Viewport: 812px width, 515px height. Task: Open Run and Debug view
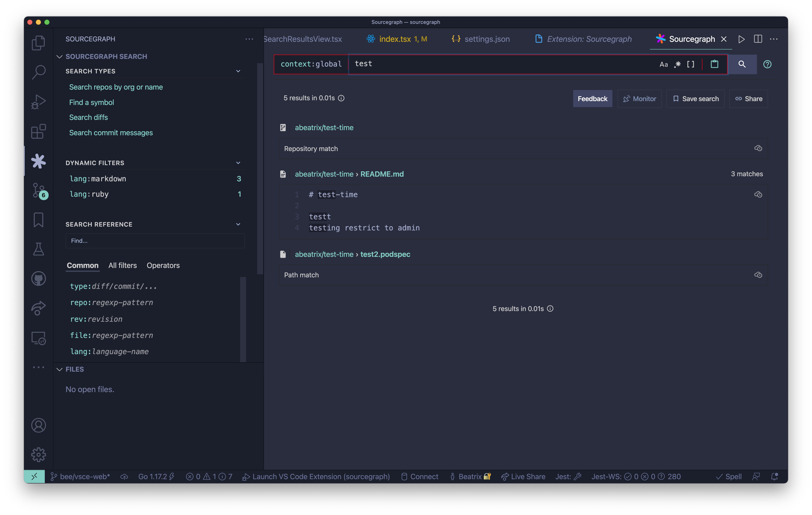pos(38,102)
